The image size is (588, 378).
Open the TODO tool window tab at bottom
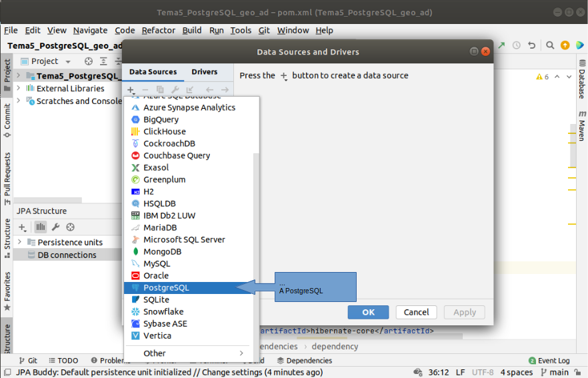pos(63,361)
